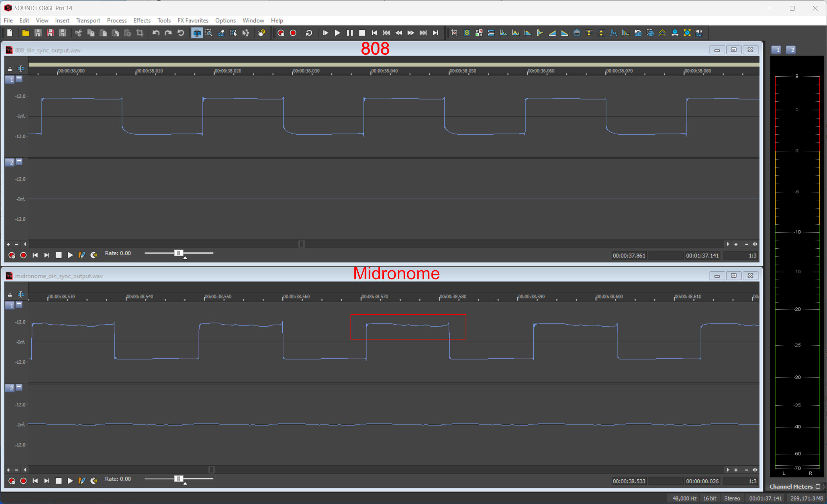This screenshot has height=504, width=827.
Task: Click the Fade In ramp icon
Action: (552, 33)
